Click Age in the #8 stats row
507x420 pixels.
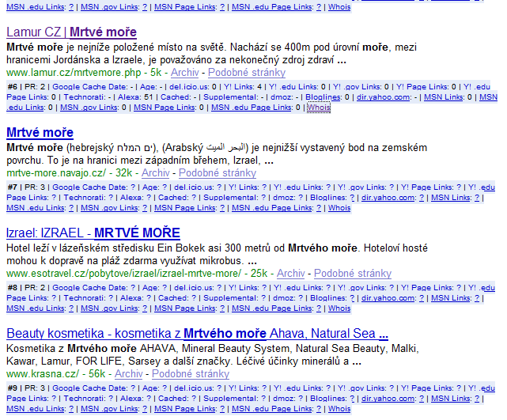[x=151, y=288]
